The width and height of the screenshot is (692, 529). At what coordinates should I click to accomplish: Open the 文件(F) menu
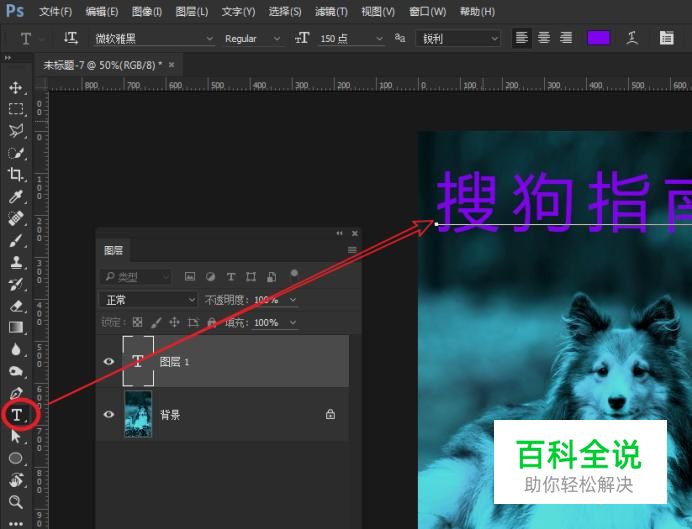56,11
